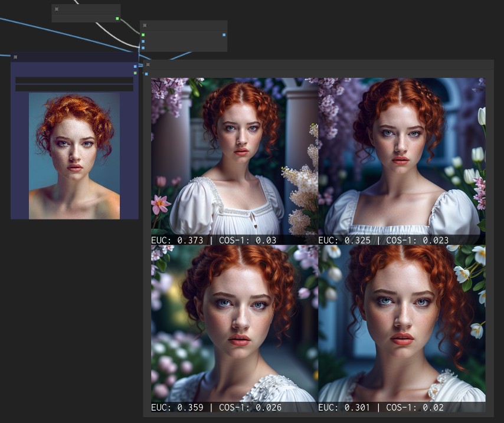The image size is (504, 423).
Task: Click the blue socket on the small middle node
Action: coord(142,41)
